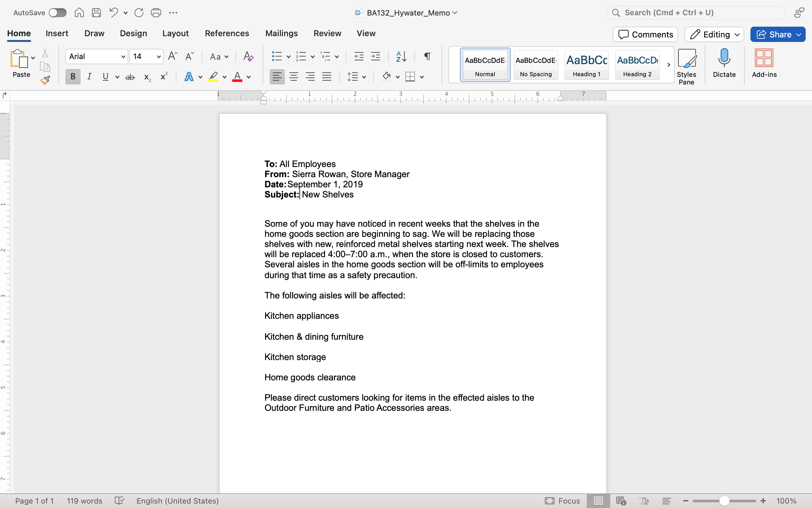The width and height of the screenshot is (812, 508).
Task: Switch to the Design tab
Action: point(133,33)
